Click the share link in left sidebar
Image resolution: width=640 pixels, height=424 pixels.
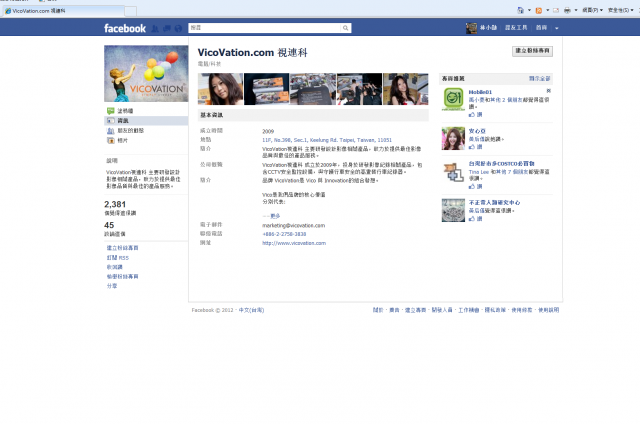(112, 286)
